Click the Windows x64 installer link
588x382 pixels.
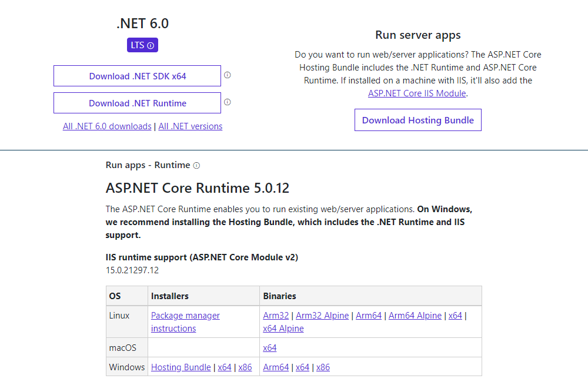pyautogui.click(x=225, y=367)
